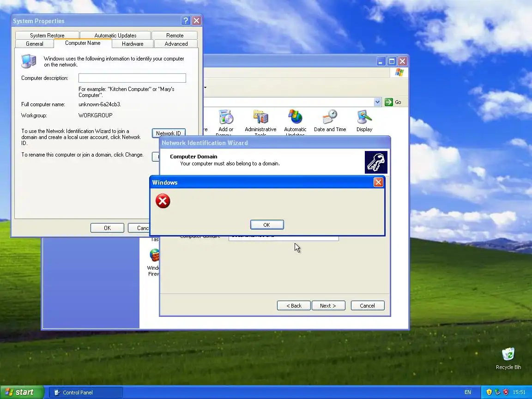Viewport: 532px width, 399px height.
Task: Click the red shield alert tray icon
Action: click(506, 392)
